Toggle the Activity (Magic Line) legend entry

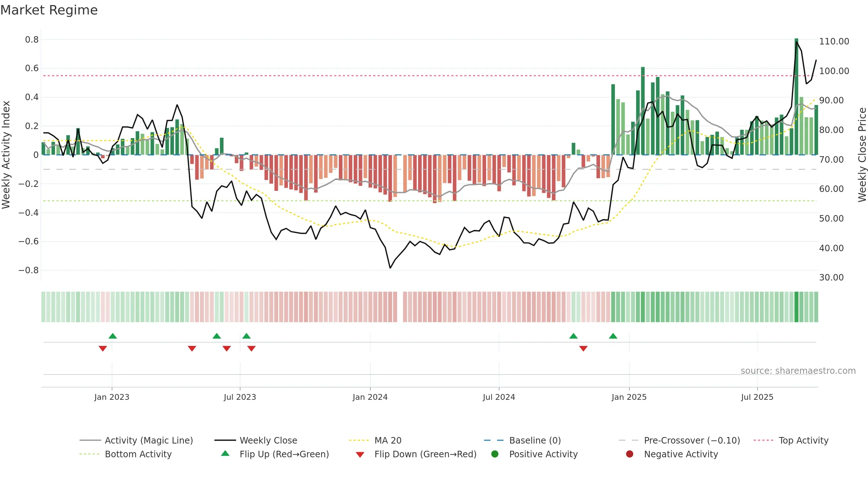tap(136, 440)
